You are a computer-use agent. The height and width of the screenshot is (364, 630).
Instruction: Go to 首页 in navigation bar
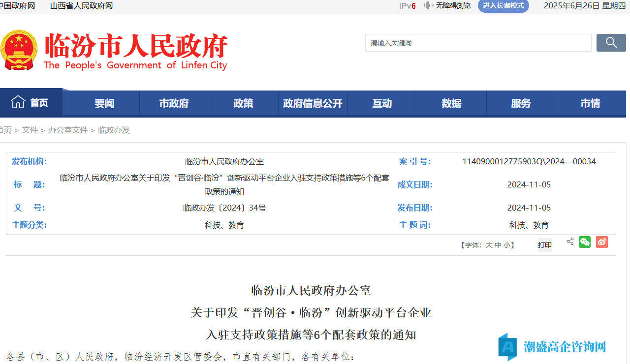coord(31,103)
